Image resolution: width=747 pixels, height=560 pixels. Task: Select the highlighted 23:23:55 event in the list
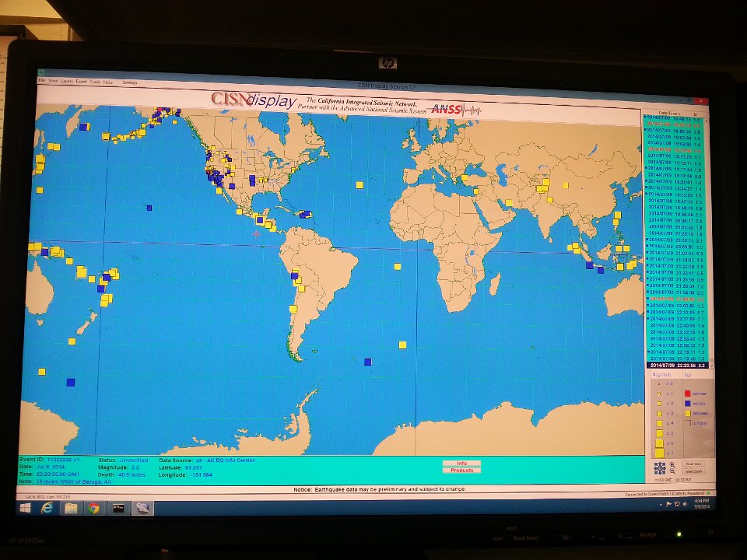675,365
